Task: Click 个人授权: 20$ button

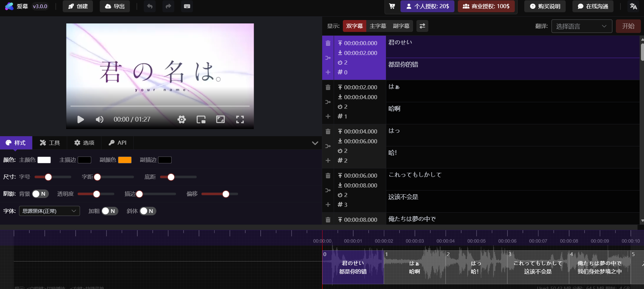Action: point(427,6)
